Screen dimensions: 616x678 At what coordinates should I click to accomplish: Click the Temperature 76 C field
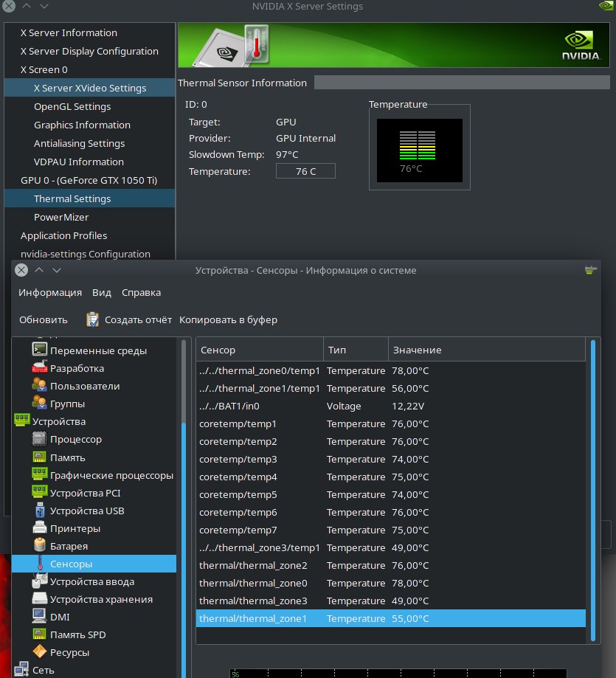pyautogui.click(x=305, y=171)
